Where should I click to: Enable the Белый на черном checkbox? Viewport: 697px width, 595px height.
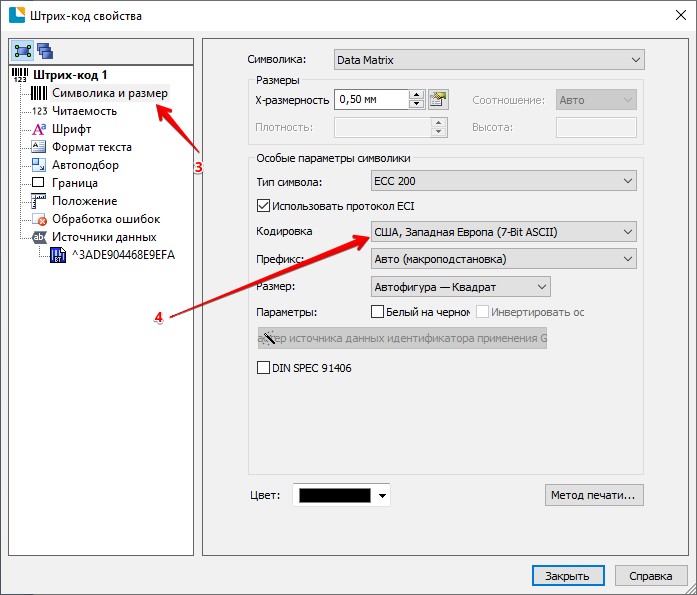point(378,312)
